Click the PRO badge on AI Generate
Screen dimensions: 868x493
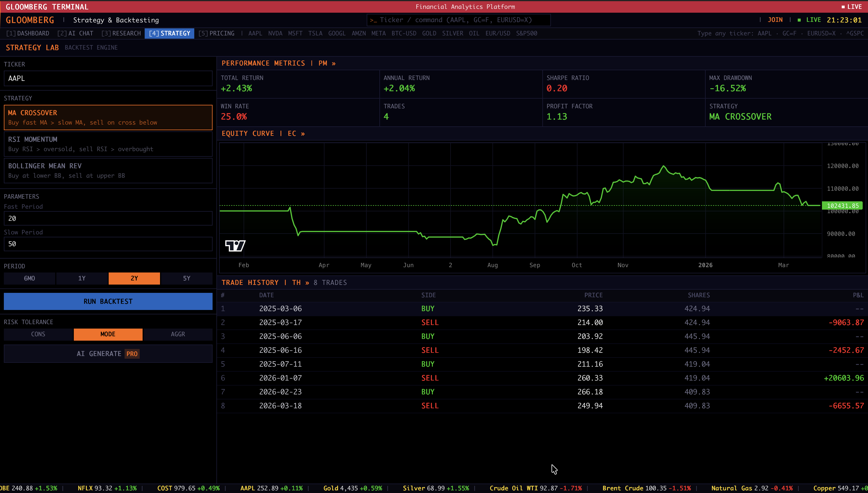click(132, 354)
